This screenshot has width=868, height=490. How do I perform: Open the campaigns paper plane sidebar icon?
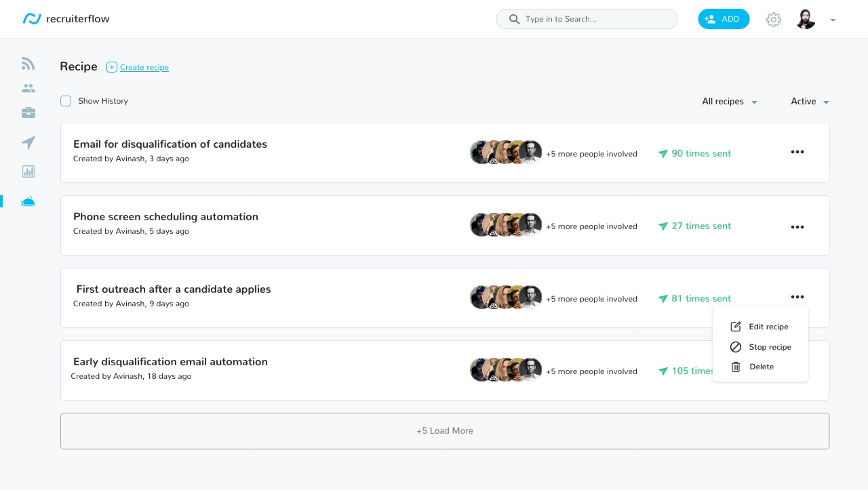(28, 142)
